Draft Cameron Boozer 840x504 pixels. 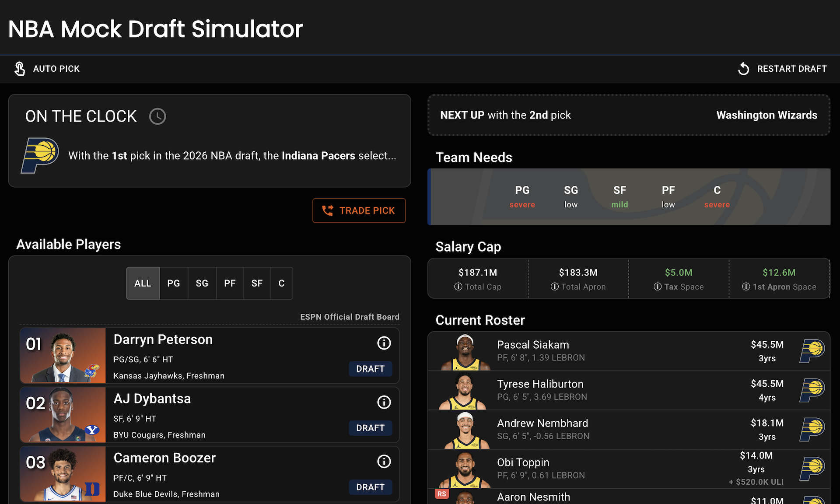click(370, 487)
